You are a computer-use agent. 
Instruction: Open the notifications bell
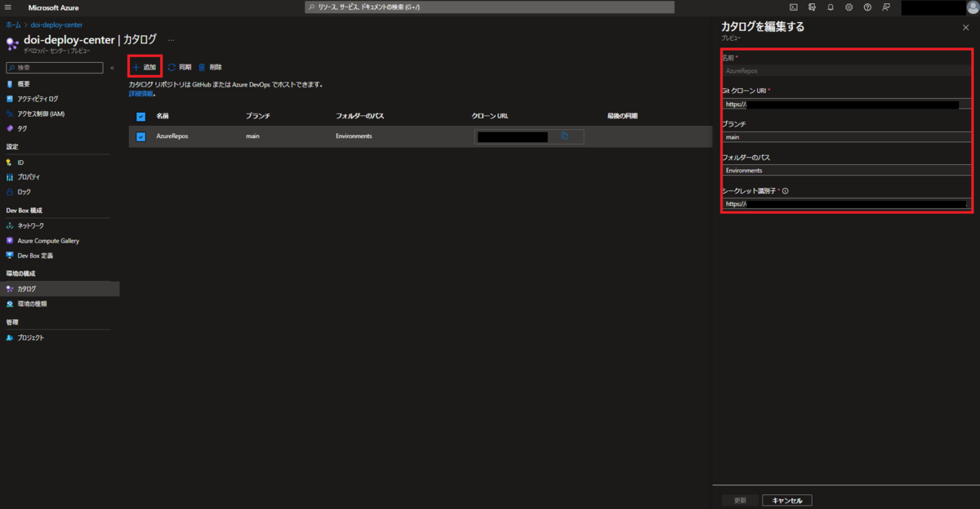(831, 7)
